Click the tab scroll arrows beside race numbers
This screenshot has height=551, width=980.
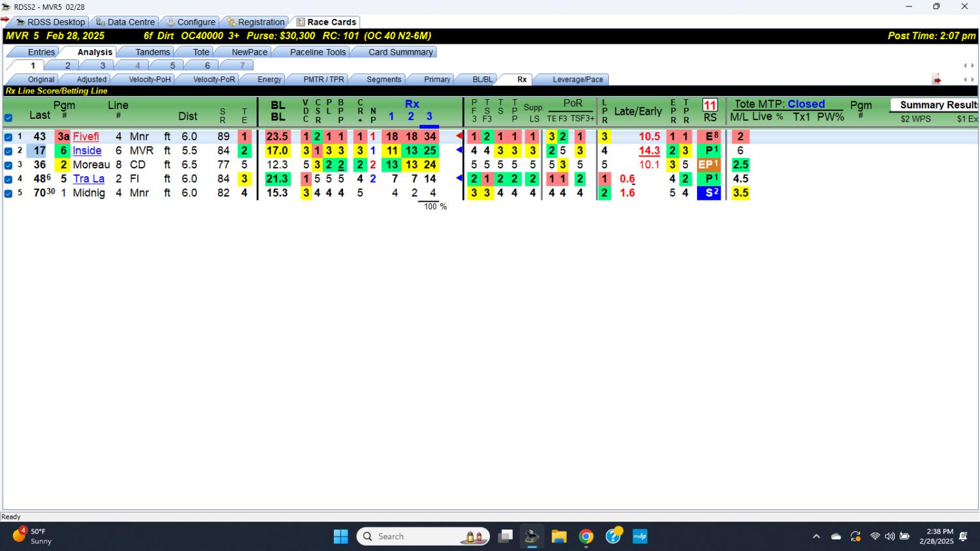(x=969, y=65)
